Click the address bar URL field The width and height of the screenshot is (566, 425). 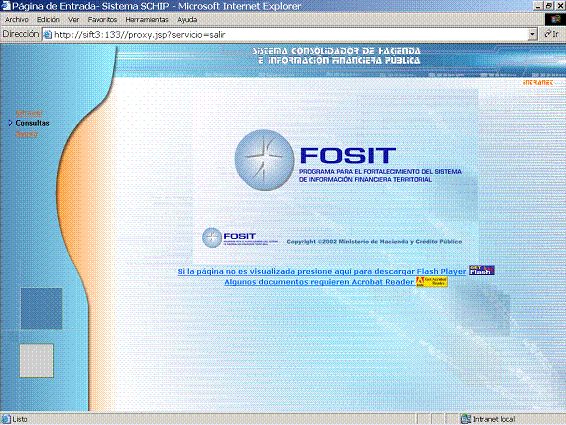(x=289, y=35)
